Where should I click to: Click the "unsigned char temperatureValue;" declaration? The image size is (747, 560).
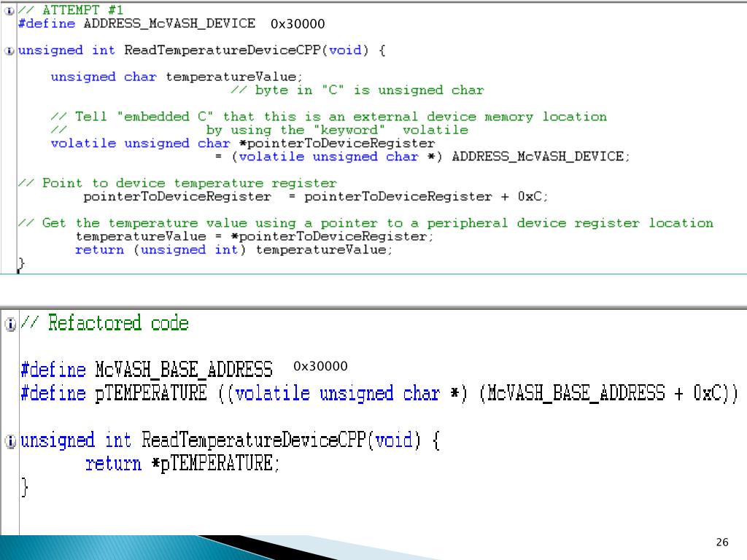pyautogui.click(x=177, y=77)
